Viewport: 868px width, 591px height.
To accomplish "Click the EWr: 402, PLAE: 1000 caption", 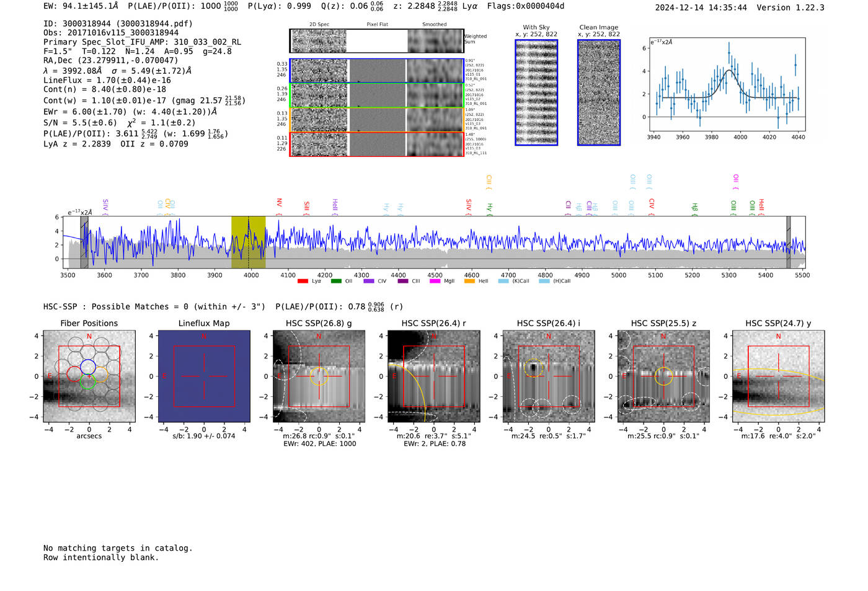I will tap(320, 443).
